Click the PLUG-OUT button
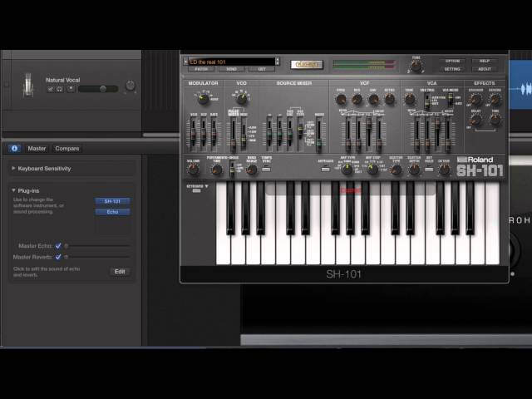Image resolution: width=532 pixels, height=399 pixels. click(307, 65)
